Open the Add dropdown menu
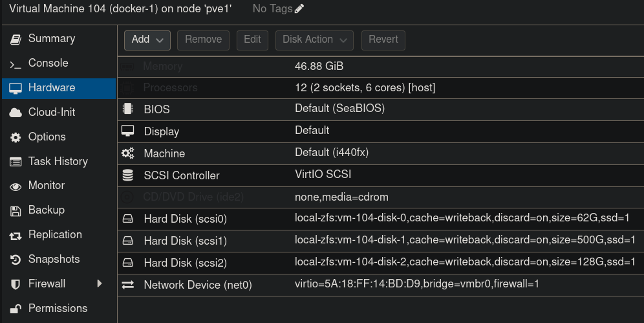 (x=147, y=39)
